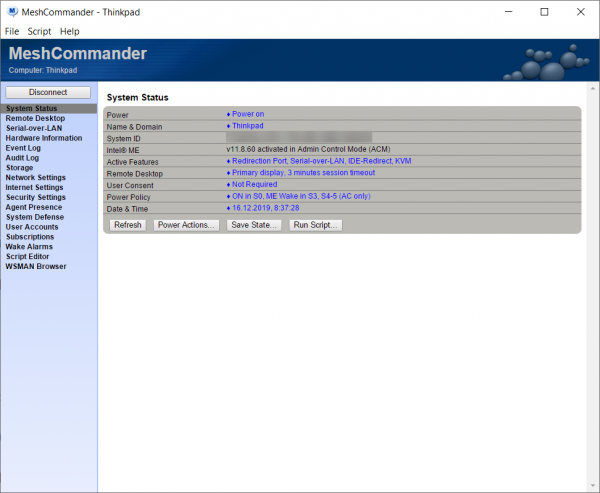Click the Not Required user consent link
600x493 pixels.
point(255,184)
